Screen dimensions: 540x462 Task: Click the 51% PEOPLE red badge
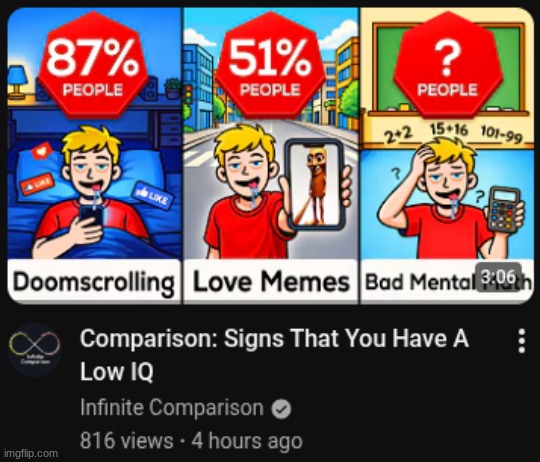tap(270, 64)
